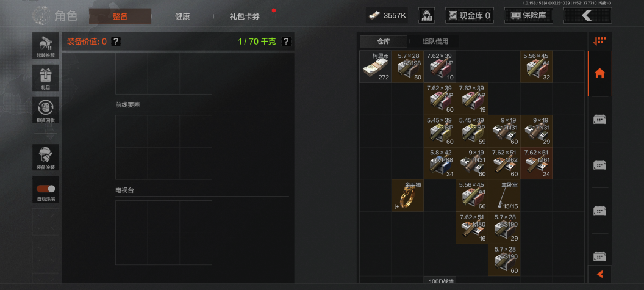Open the 礼包 gift box icon

[46, 78]
